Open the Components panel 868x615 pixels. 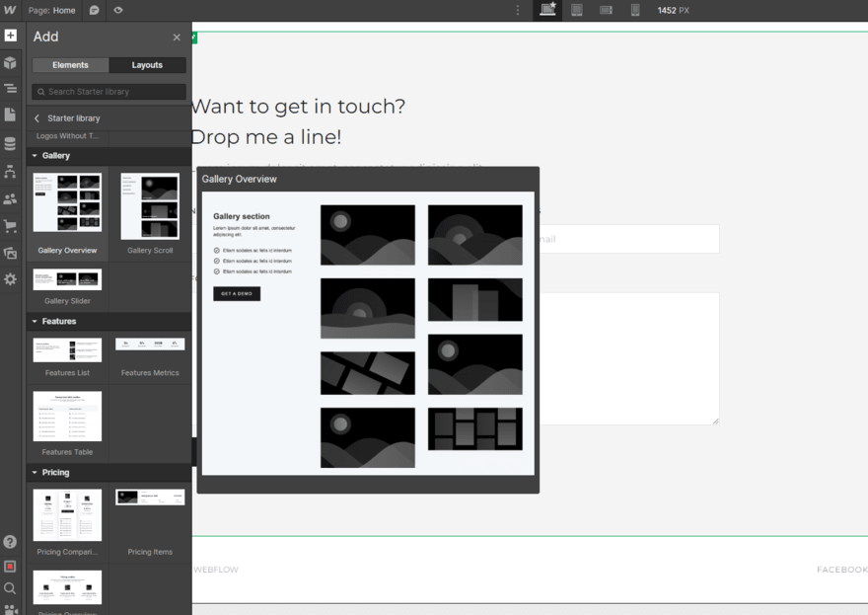10,62
